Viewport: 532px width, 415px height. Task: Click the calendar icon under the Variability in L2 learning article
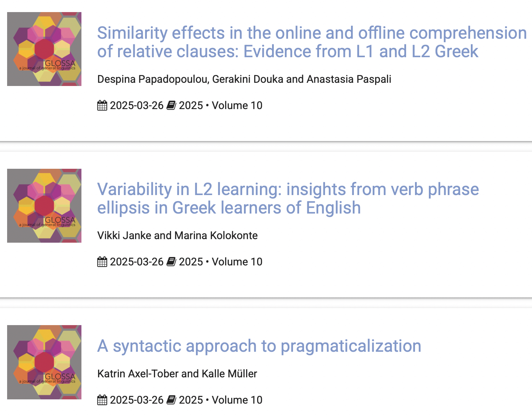click(102, 262)
